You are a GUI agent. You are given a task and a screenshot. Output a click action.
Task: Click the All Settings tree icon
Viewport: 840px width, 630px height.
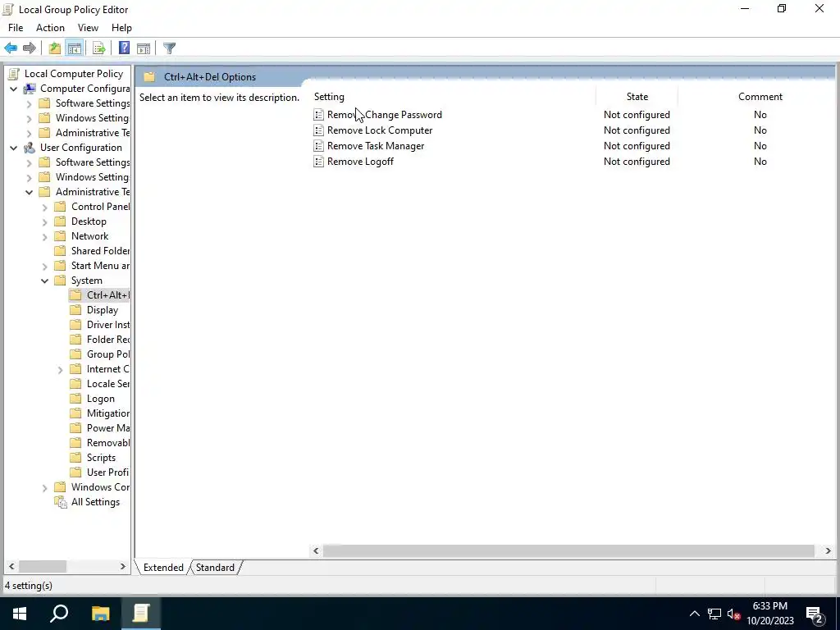[x=61, y=502]
